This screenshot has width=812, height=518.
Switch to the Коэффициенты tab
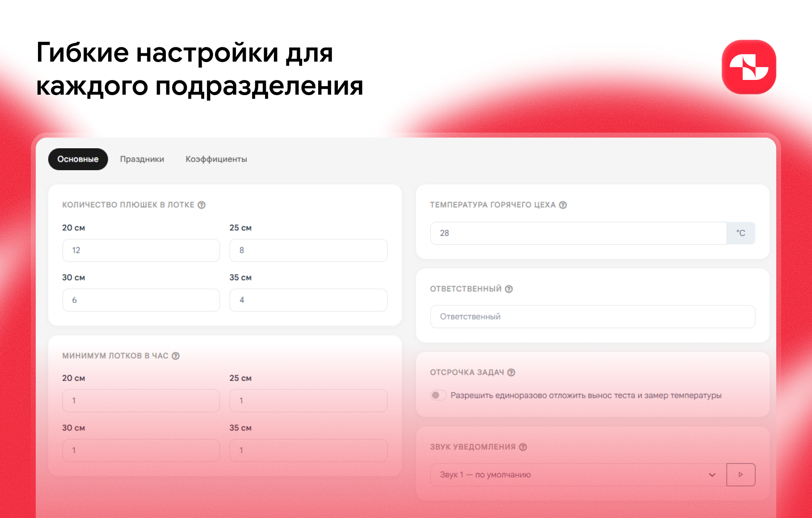(x=216, y=159)
